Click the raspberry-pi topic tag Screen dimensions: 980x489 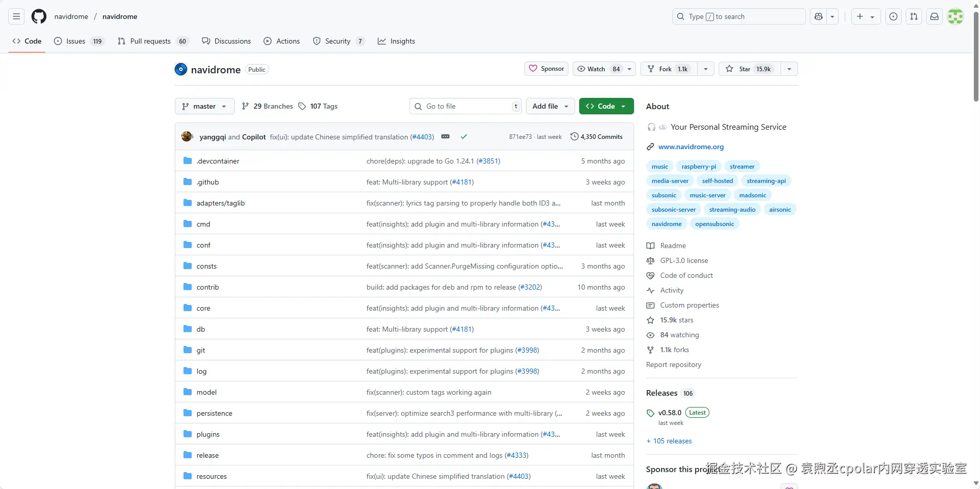(699, 167)
